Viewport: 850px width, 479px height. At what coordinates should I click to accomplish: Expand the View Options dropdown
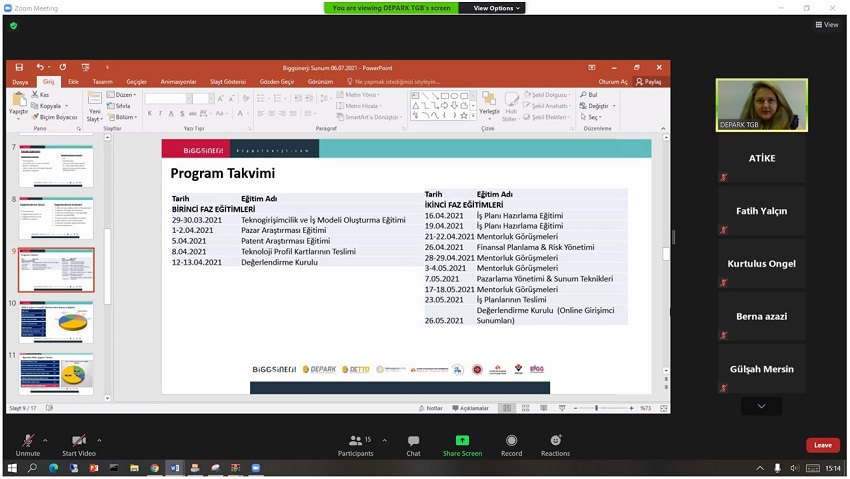click(x=497, y=8)
